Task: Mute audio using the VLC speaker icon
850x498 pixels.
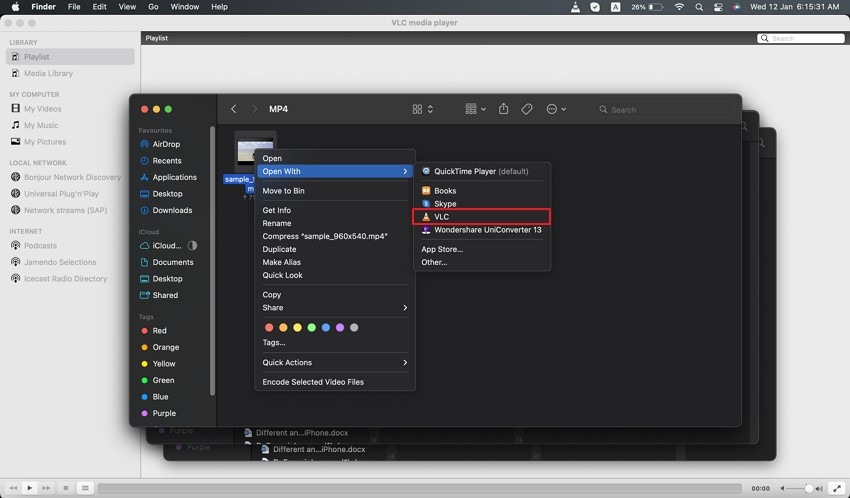Action: click(x=782, y=488)
